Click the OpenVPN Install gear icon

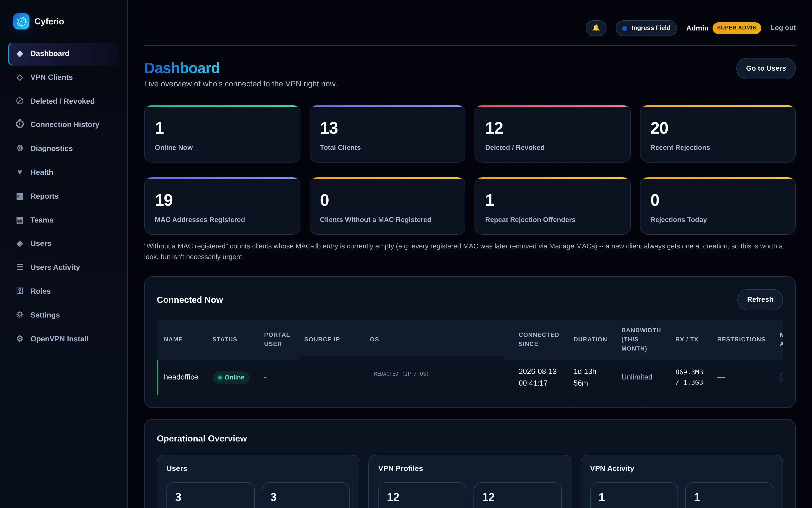(x=20, y=339)
